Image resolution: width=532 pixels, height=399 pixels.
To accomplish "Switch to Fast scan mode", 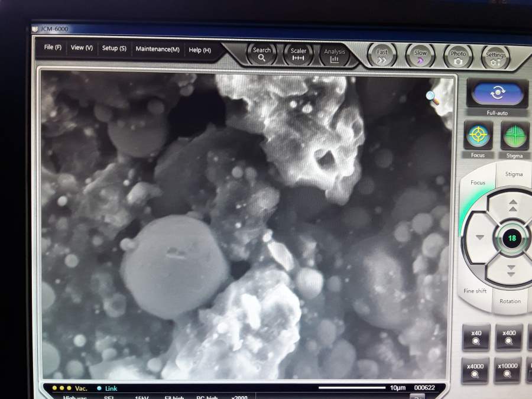I will [x=382, y=56].
